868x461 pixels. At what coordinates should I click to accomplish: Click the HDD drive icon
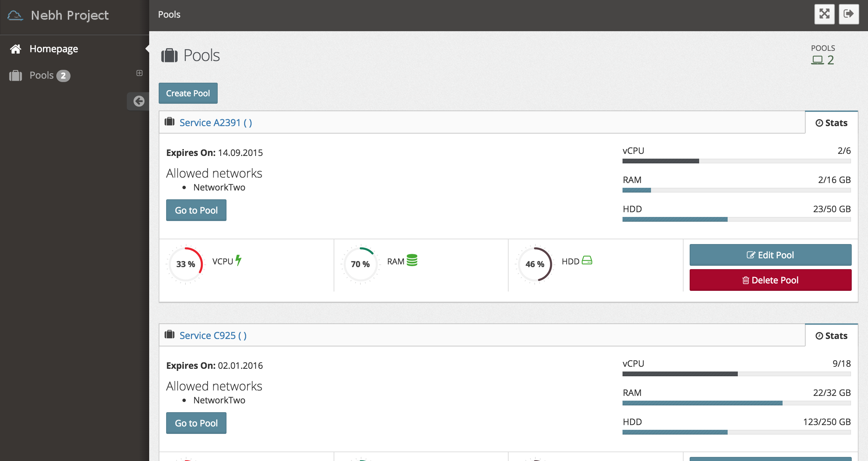pos(587,260)
